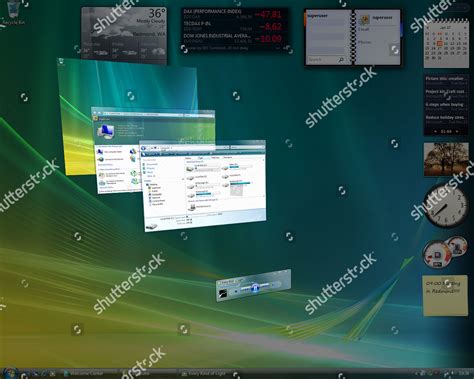Open the 'Reduce holiday stres...' feed headline

[446, 117]
